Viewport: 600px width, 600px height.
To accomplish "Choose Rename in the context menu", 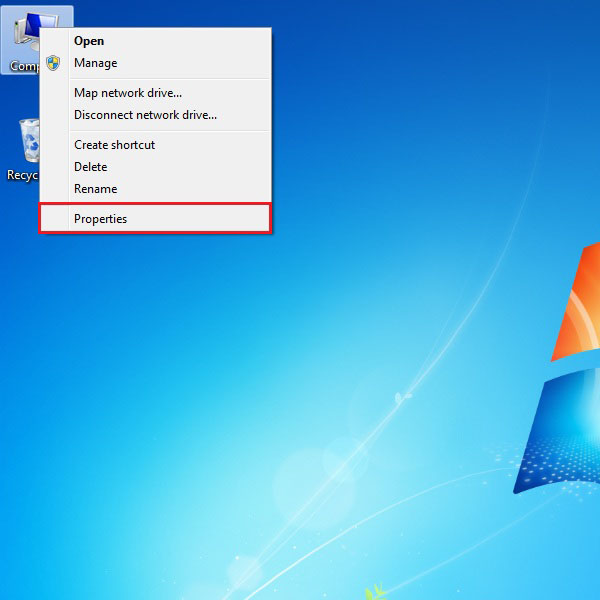I will [155, 189].
